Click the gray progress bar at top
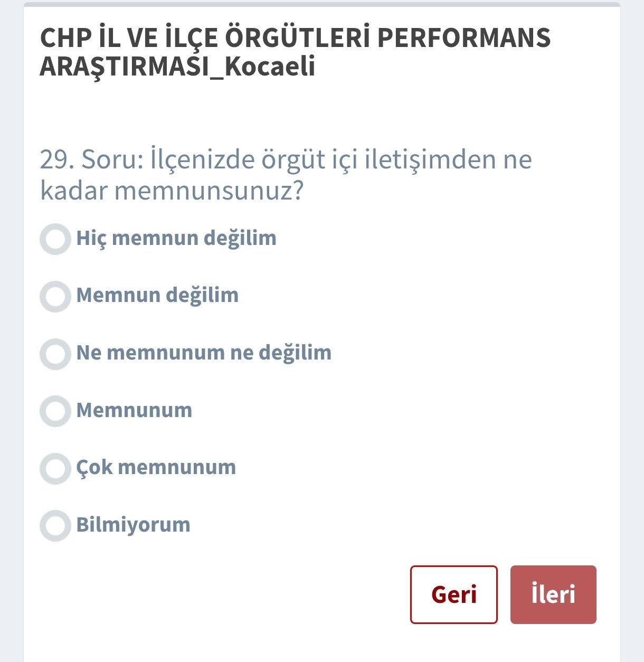644x662 pixels. point(322,5)
